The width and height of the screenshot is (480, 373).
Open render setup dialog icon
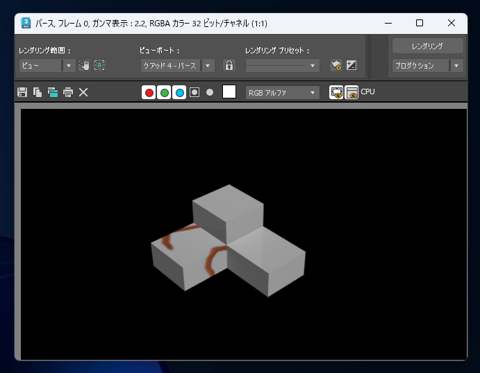(x=336, y=65)
